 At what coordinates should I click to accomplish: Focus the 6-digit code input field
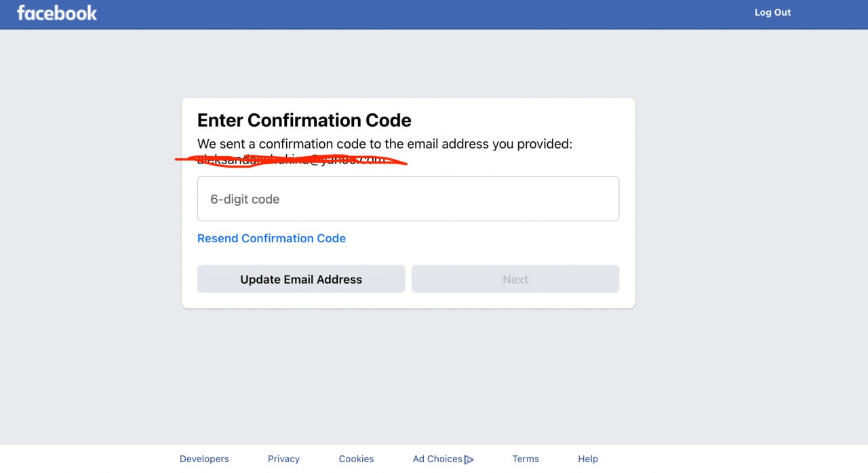pyautogui.click(x=408, y=199)
